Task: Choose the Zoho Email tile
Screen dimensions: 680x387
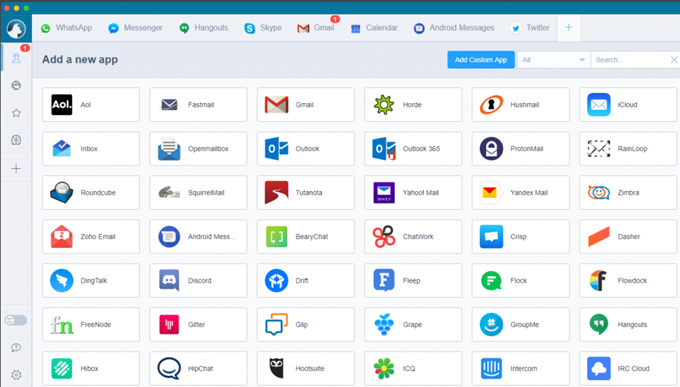Action: [91, 236]
